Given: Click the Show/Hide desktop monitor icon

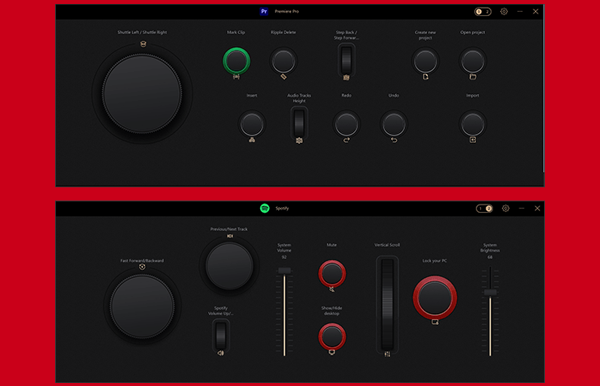Looking at the screenshot, I should tap(332, 352).
